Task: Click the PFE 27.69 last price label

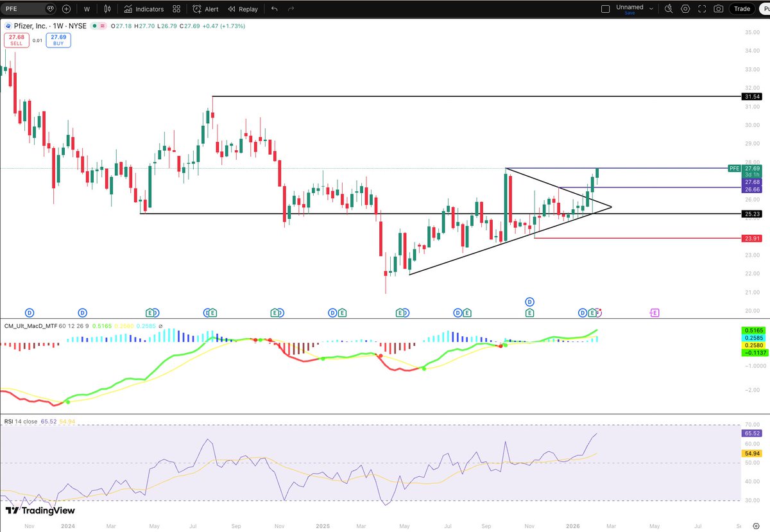Action: click(x=746, y=168)
